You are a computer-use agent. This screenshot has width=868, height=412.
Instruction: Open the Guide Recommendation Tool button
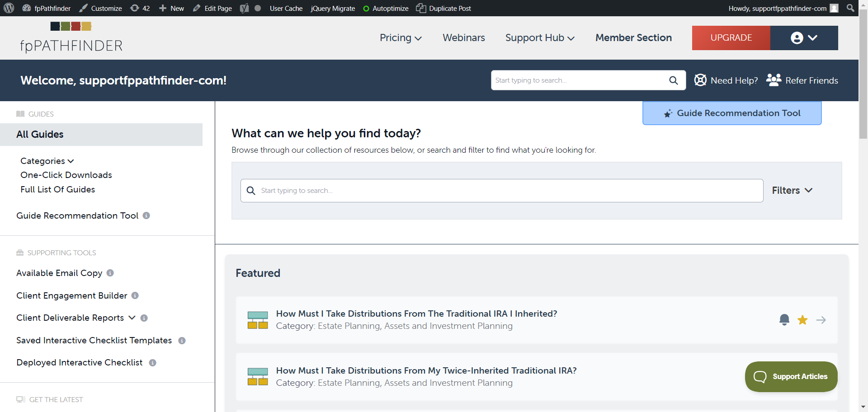[731, 113]
